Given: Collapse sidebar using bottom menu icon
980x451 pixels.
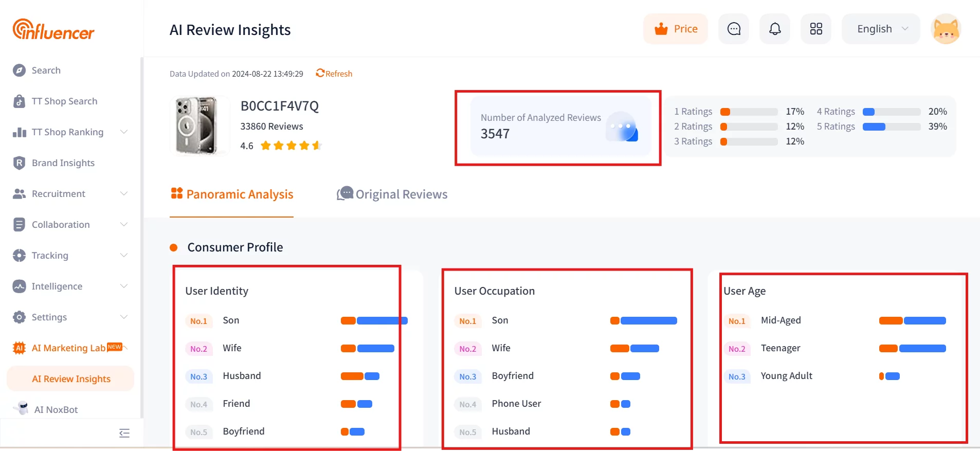Looking at the screenshot, I should click(124, 433).
